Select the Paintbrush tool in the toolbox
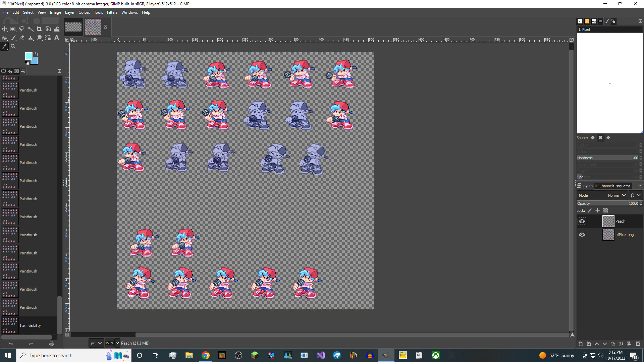Image resolution: width=644 pixels, height=362 pixels. (14, 38)
